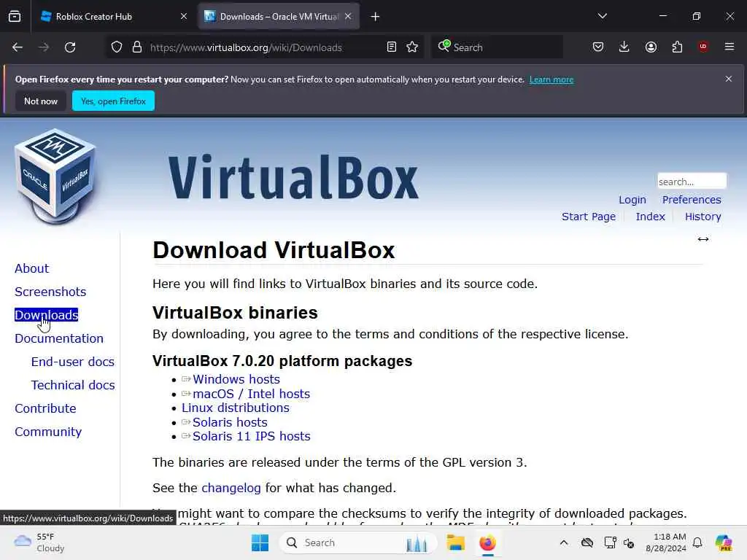Screen dimensions: 747x560
Task: Reload the page with the refresh icon
Action: [70, 47]
